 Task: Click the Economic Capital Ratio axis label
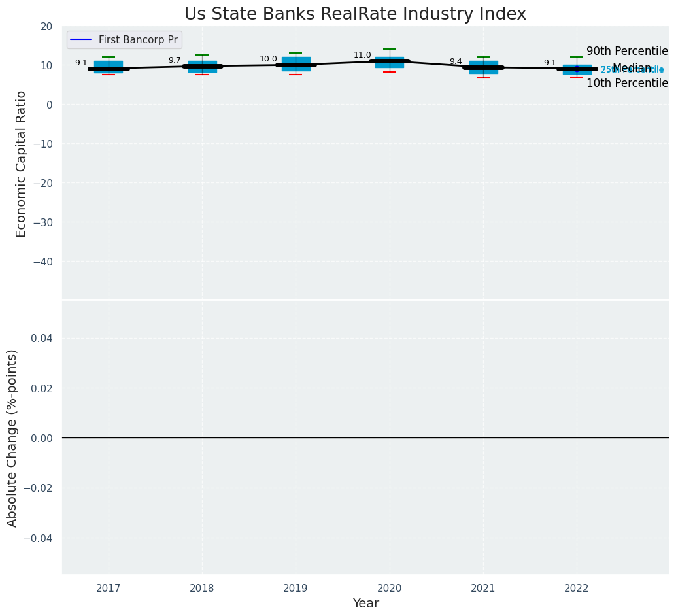pyautogui.click(x=22, y=163)
